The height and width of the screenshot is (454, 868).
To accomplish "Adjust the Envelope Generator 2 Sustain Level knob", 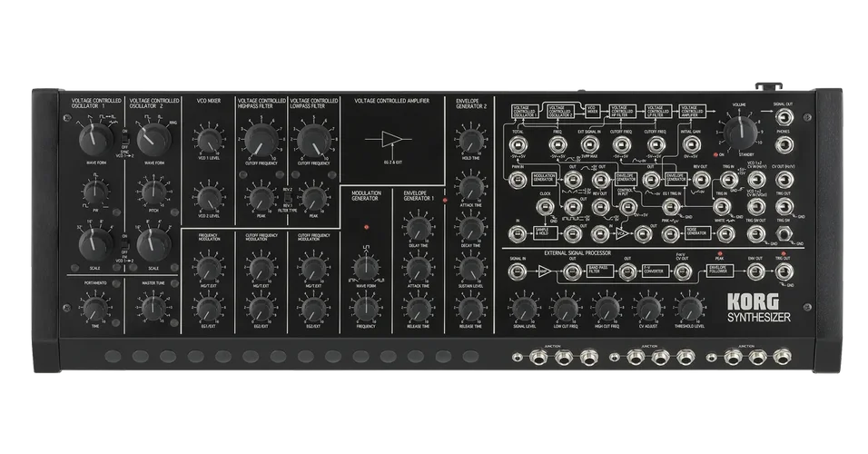I will click(x=470, y=268).
